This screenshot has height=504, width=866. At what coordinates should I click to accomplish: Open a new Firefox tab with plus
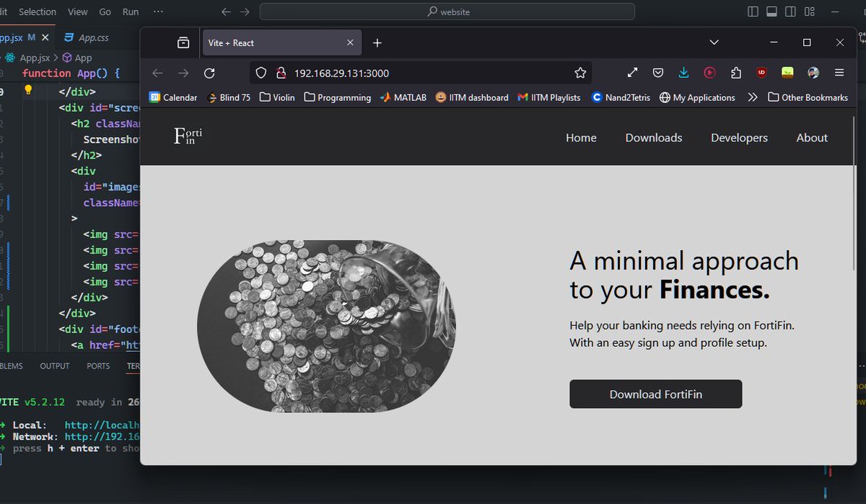377,43
